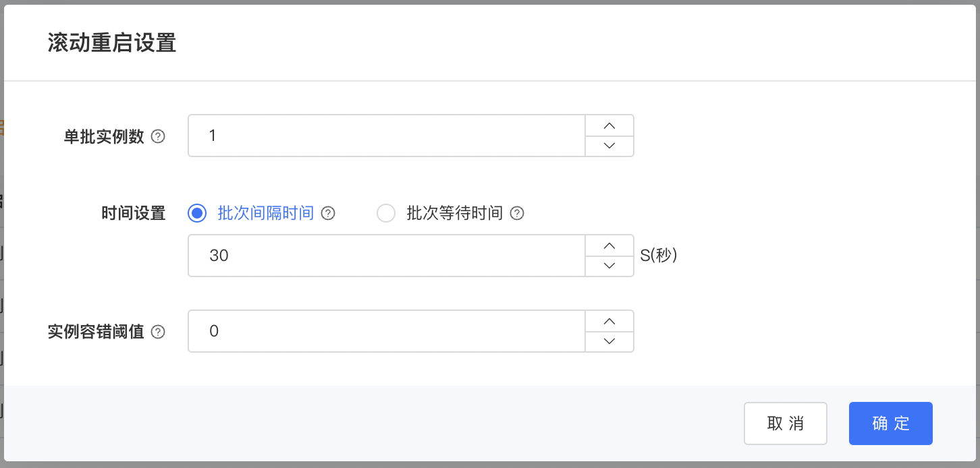Decrease the seconds value with down arrow
The height and width of the screenshot is (468, 980).
pos(609,266)
